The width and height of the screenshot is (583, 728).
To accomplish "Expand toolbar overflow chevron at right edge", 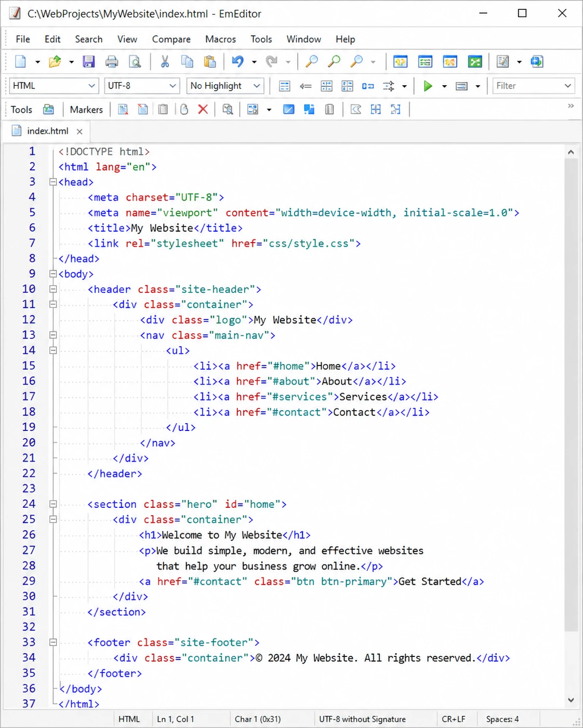I will (x=571, y=106).
